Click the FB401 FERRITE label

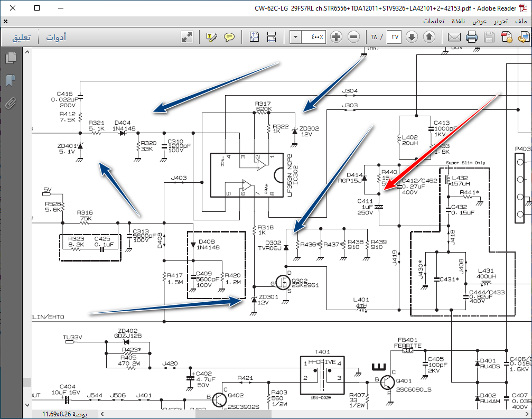[x=407, y=343]
